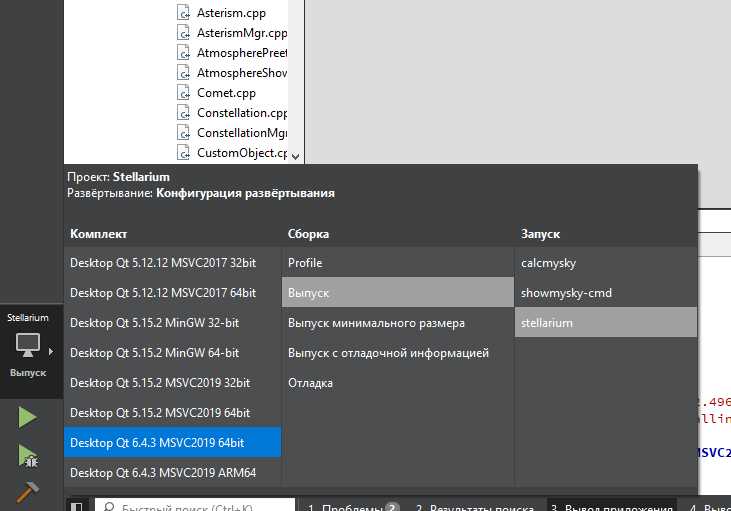Open AsterismMgr.cpp in the file tree

pyautogui.click(x=242, y=33)
